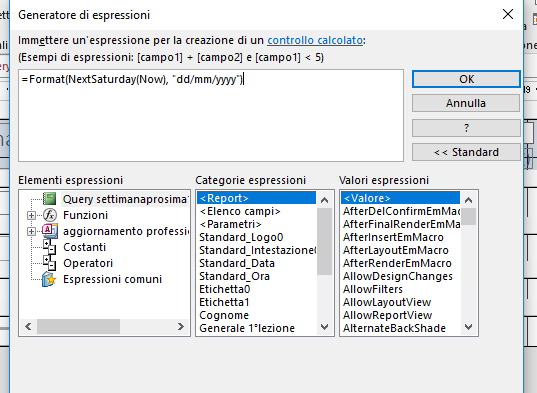Select <Elenco campi> category
The width and height of the screenshot is (537, 393).
256,211
